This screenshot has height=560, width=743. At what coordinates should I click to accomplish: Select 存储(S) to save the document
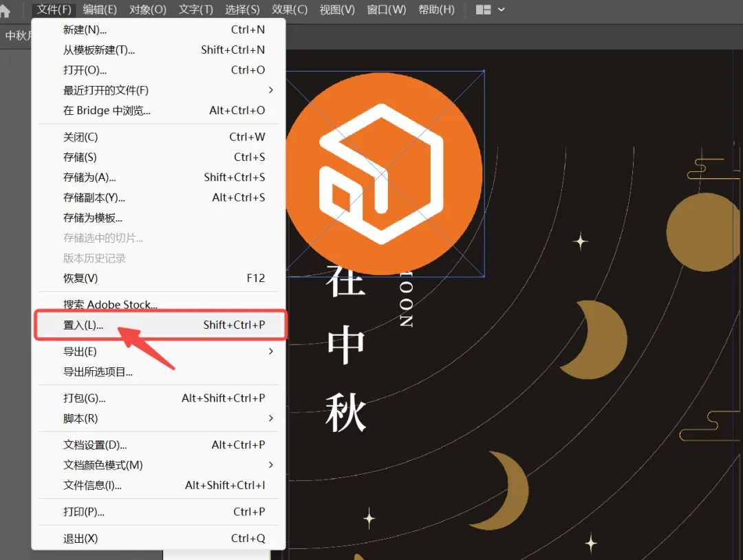click(159, 157)
